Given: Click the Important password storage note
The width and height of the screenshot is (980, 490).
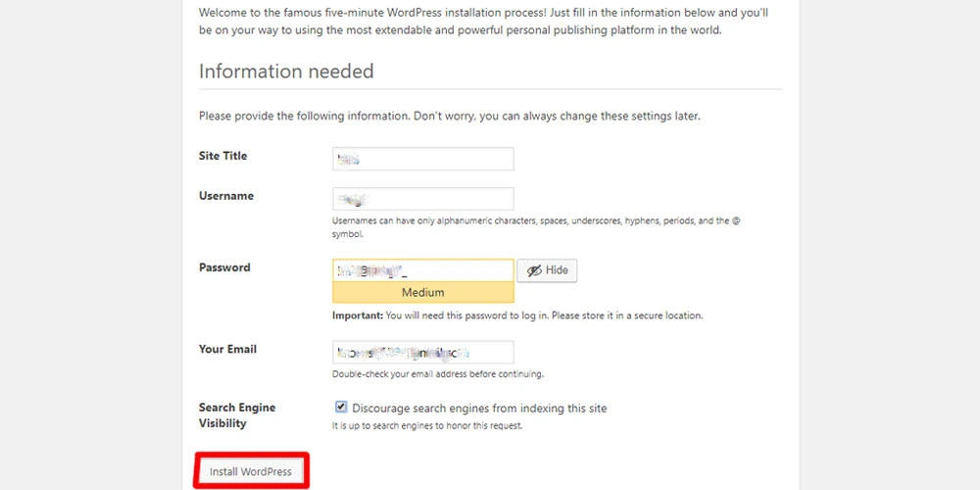Looking at the screenshot, I should (517, 316).
